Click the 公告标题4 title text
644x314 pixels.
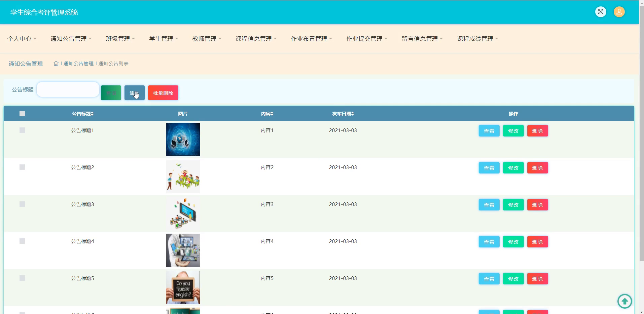82,241
